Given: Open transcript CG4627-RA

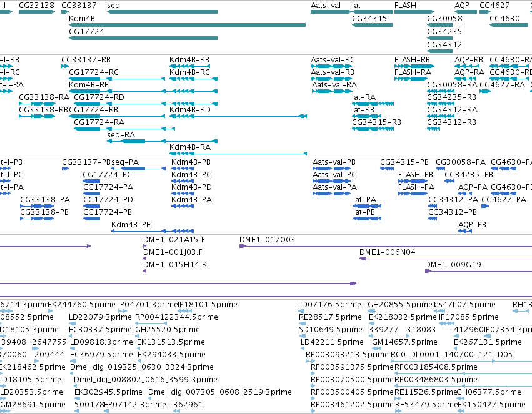Looking at the screenshot, I should [x=502, y=85].
